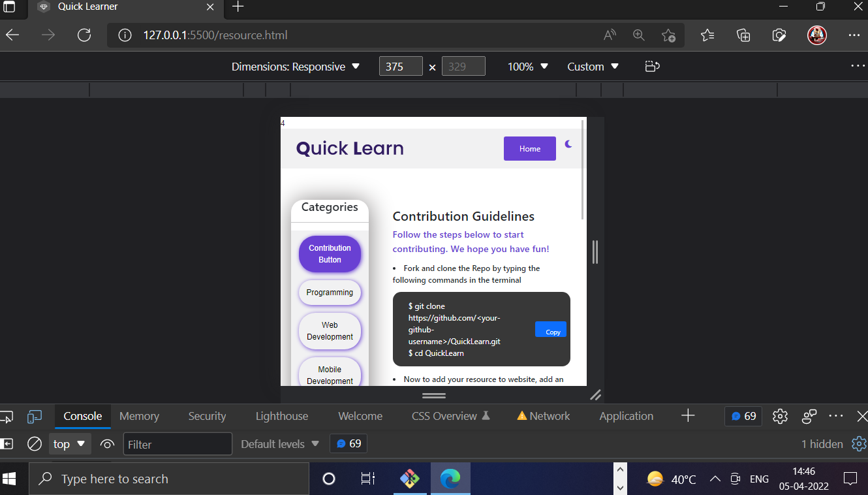Copy the git clone command
This screenshot has height=495, width=868.
click(x=551, y=329)
